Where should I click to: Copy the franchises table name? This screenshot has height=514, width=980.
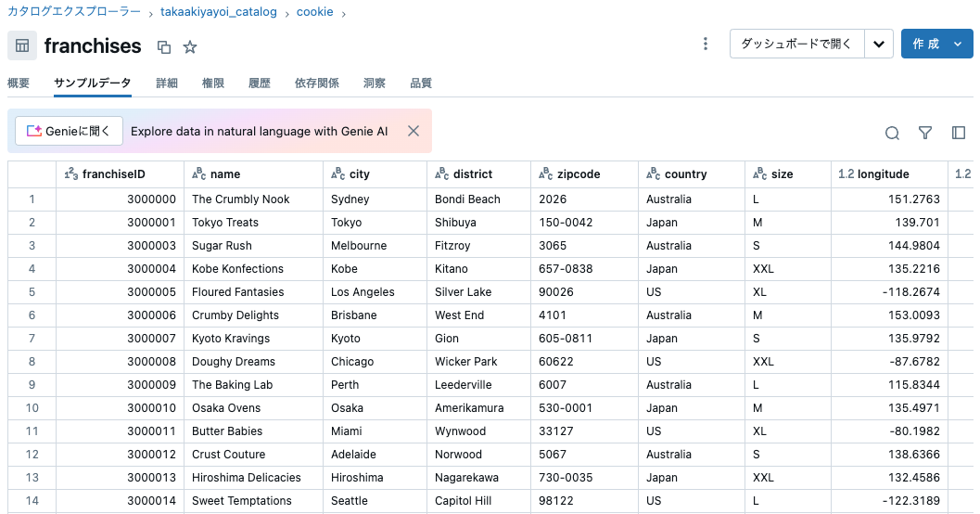164,47
